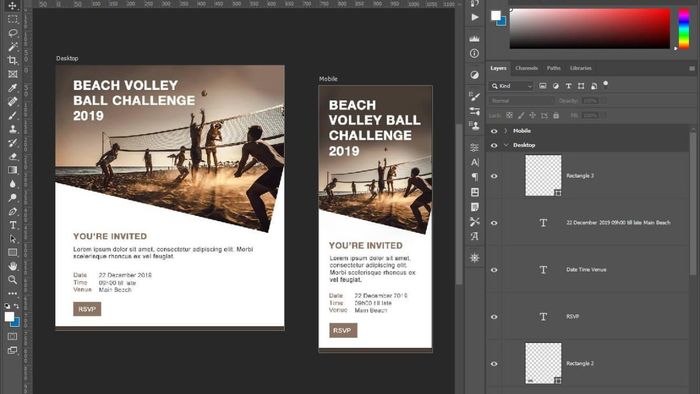Screen dimensions: 700x394
Task: Select the Lasso tool
Action: (12, 33)
